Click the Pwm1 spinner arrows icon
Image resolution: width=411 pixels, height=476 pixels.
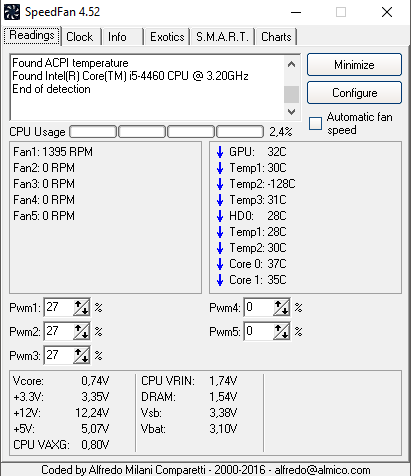(x=81, y=307)
